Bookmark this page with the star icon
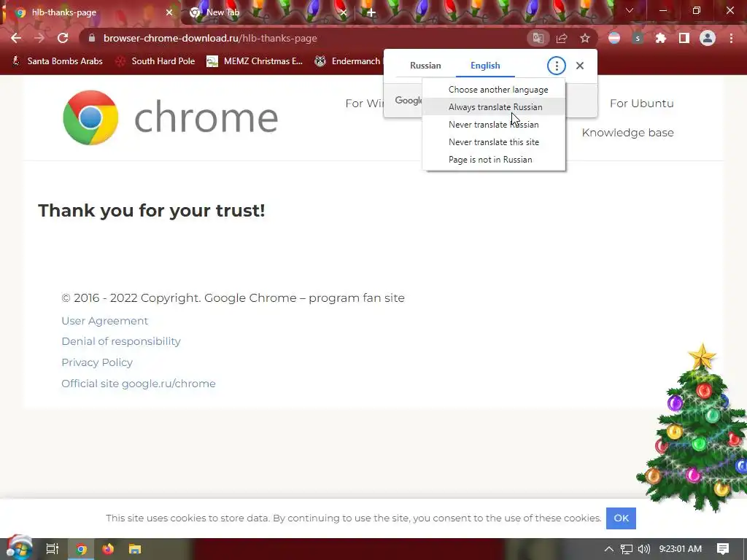 point(585,38)
